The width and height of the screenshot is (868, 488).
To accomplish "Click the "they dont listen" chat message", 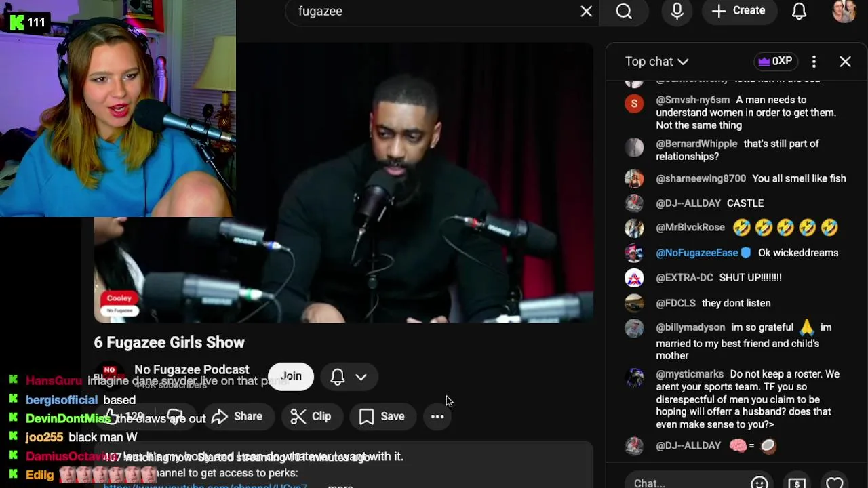I will coord(736,303).
